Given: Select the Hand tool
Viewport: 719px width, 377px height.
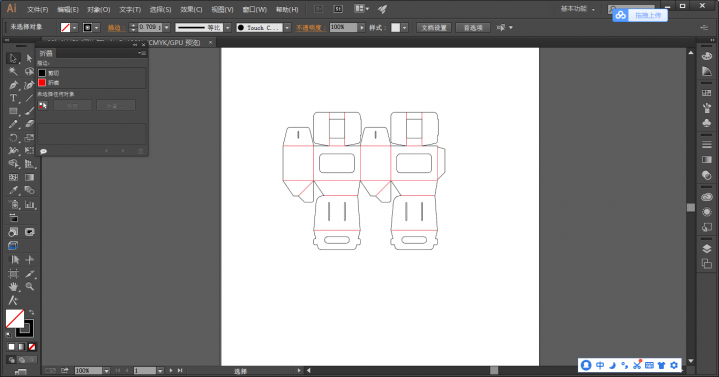Looking at the screenshot, I should click(13, 287).
